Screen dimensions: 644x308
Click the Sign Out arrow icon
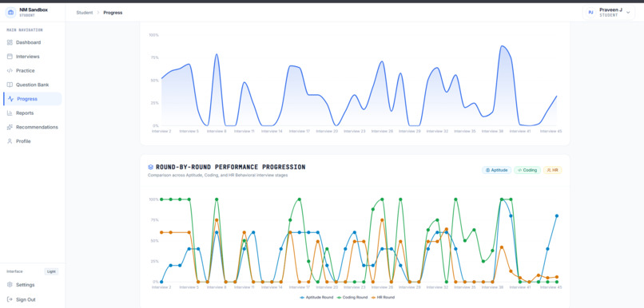(x=10, y=299)
